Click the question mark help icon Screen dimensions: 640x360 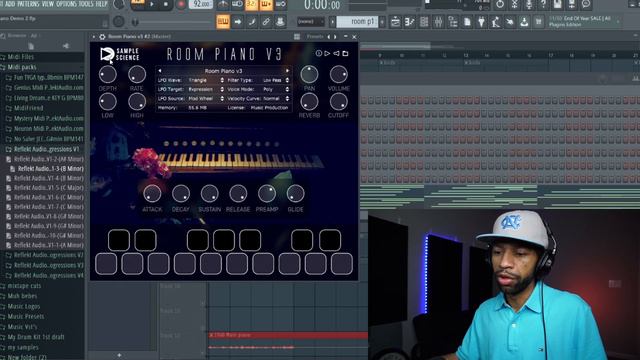(x=543, y=4)
